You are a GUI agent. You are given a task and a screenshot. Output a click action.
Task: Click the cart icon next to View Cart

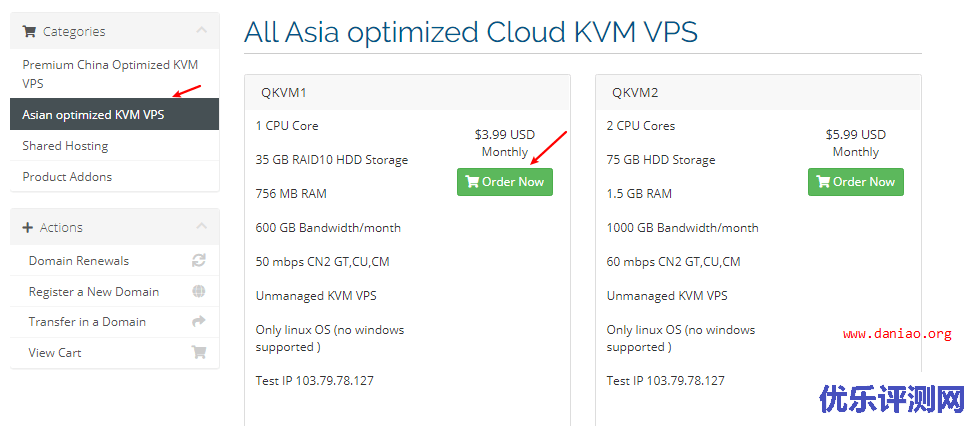(199, 352)
